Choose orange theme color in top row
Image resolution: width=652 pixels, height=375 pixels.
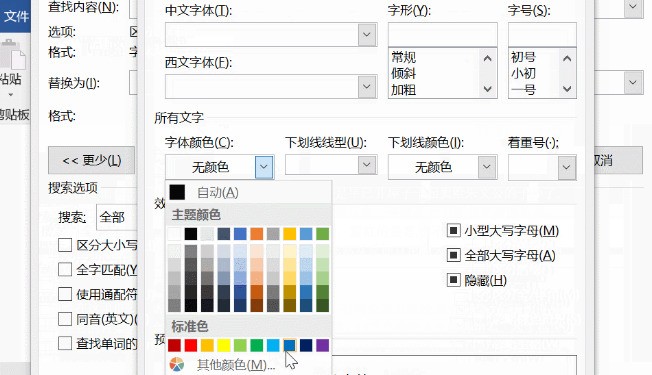[x=257, y=234]
